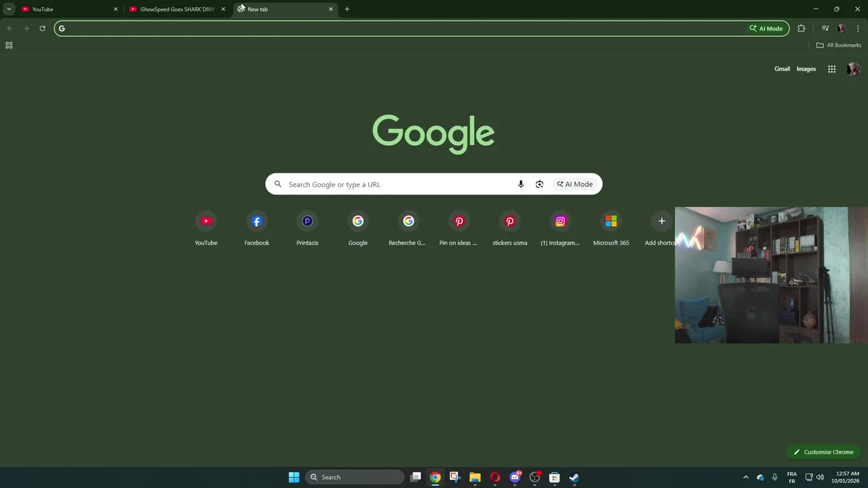Screen dimensions: 868x488
Task: Click the browser Back arrow
Action: (x=9, y=28)
